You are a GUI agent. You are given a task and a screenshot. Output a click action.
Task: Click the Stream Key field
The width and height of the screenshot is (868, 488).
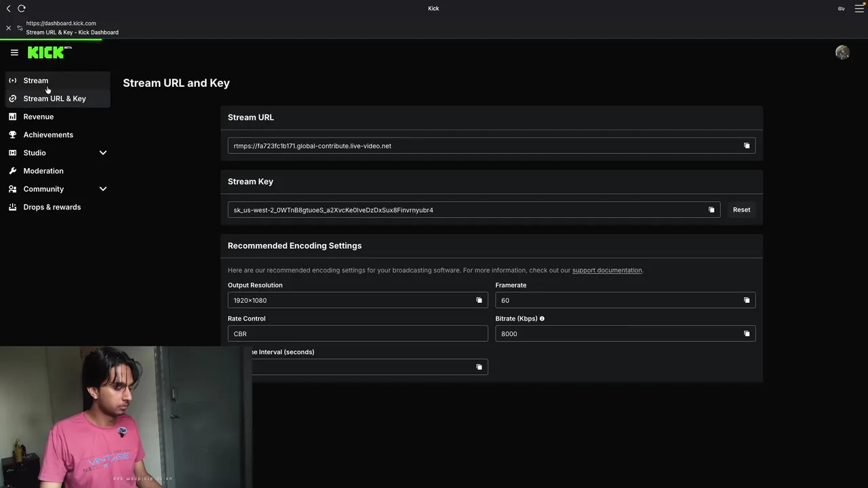474,210
